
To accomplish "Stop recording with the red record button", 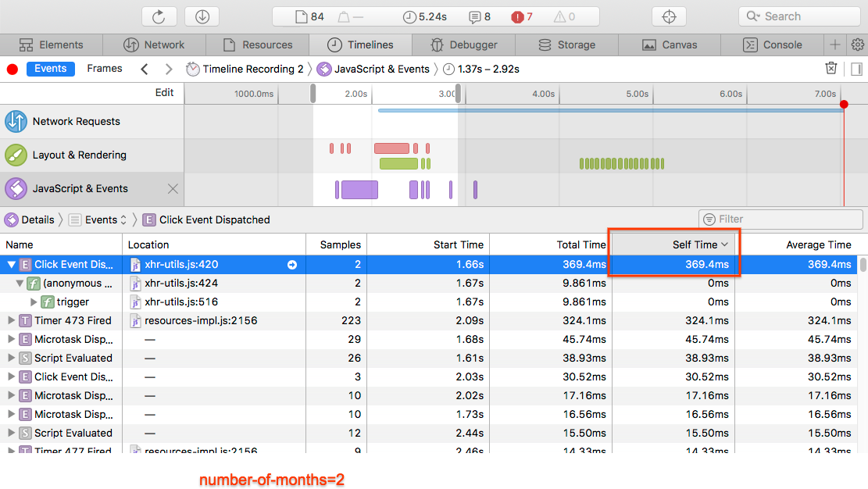I will 13,70.
